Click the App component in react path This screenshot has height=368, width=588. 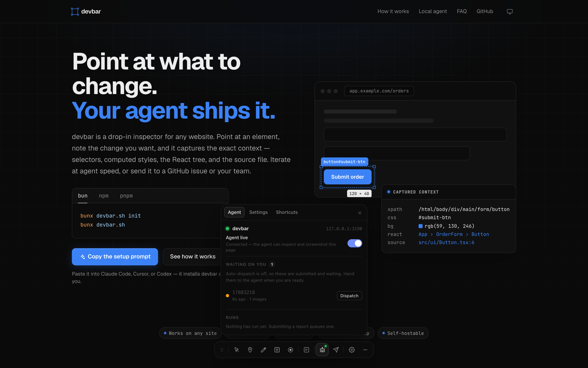(x=423, y=234)
